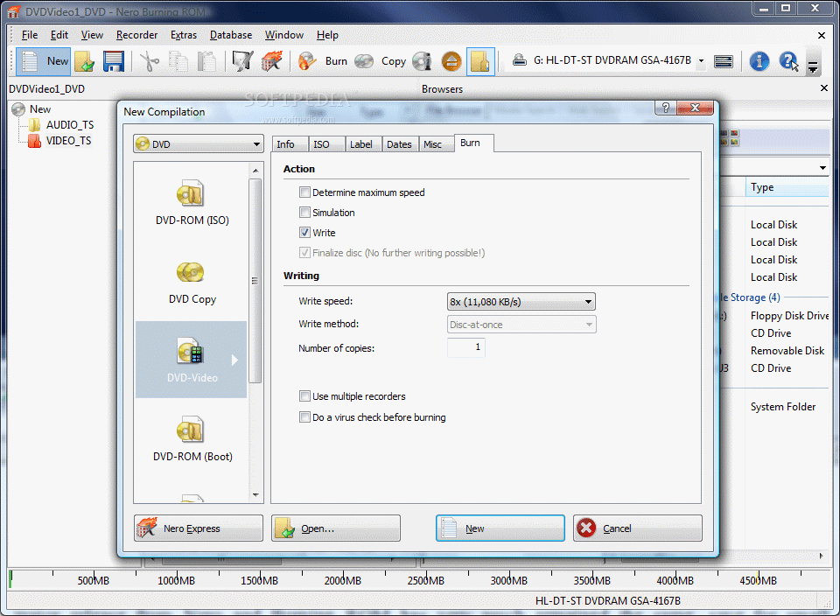Open the Edit menu
Screen dimensions: 840x616
pyautogui.click(x=59, y=35)
